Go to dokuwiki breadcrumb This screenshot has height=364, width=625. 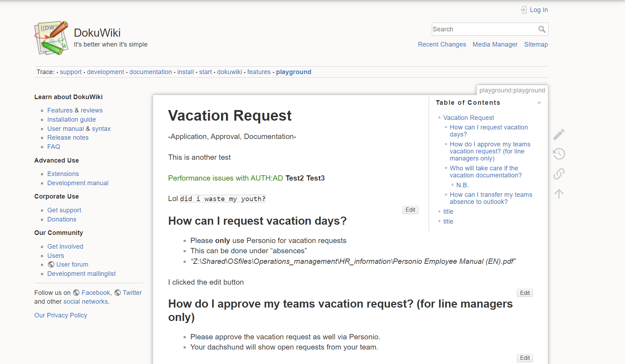230,72
